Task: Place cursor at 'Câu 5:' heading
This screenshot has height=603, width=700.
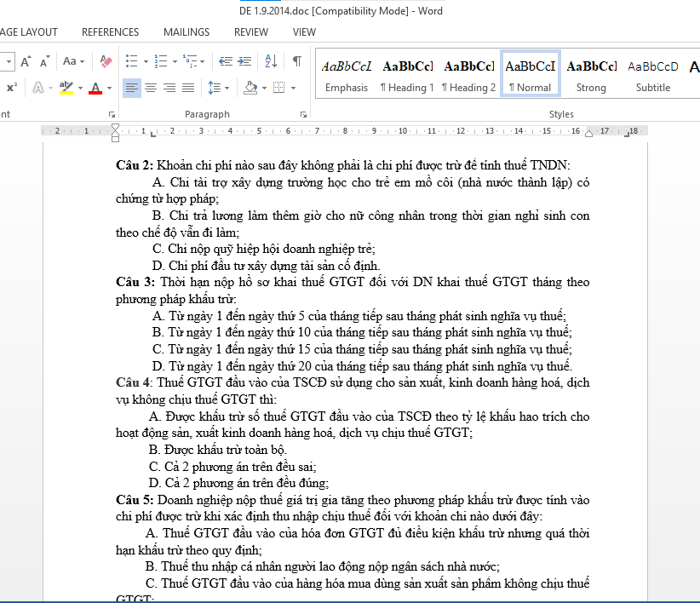Action: pos(135,500)
